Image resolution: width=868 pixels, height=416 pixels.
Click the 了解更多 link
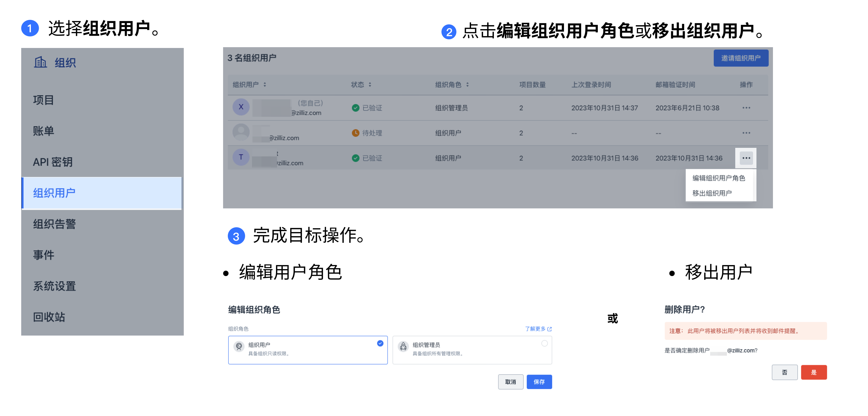pos(535,329)
